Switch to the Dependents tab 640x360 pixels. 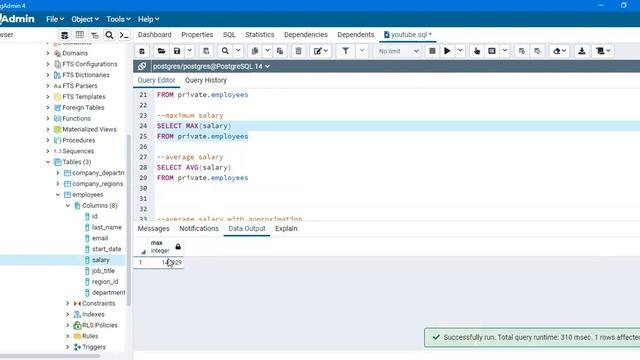356,35
